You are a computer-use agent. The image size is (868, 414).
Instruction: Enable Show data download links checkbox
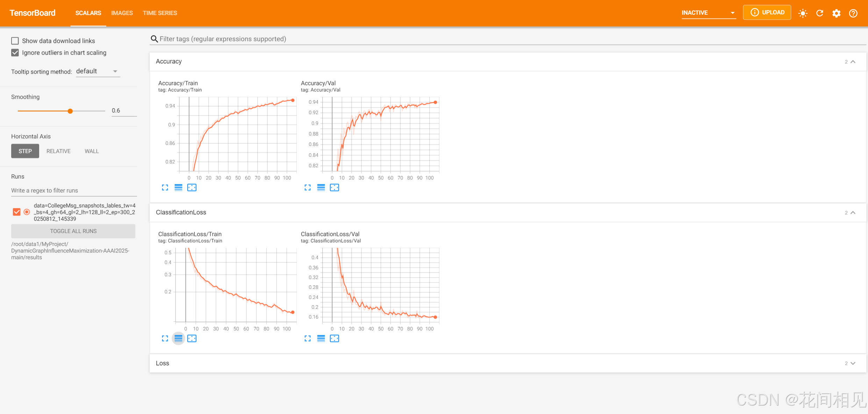coord(15,41)
